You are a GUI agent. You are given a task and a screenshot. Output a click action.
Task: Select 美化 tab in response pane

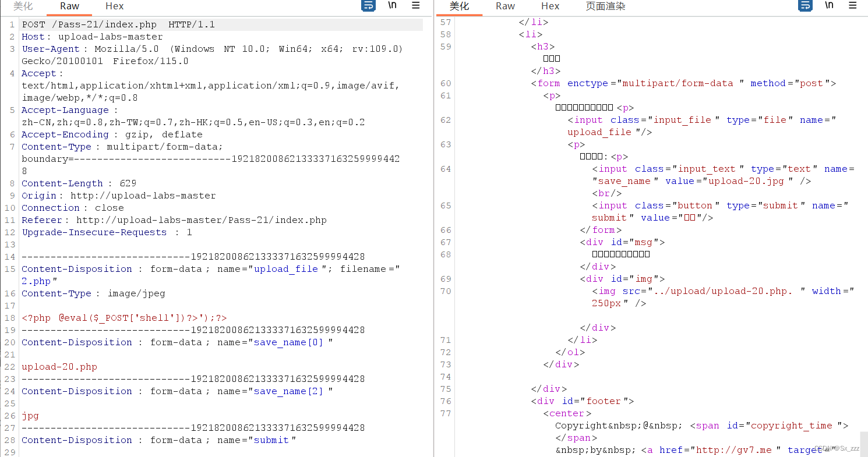pyautogui.click(x=459, y=6)
